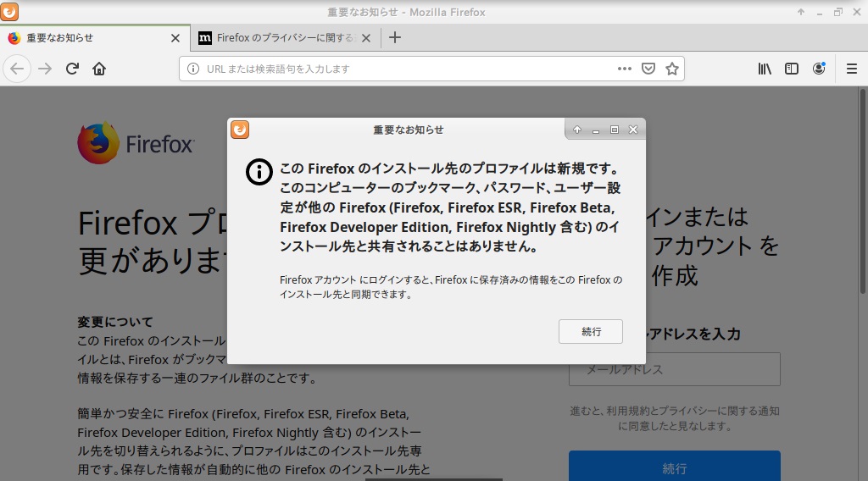868x481 pixels.
Task: Open the site information icon in URL bar
Action: 193,69
